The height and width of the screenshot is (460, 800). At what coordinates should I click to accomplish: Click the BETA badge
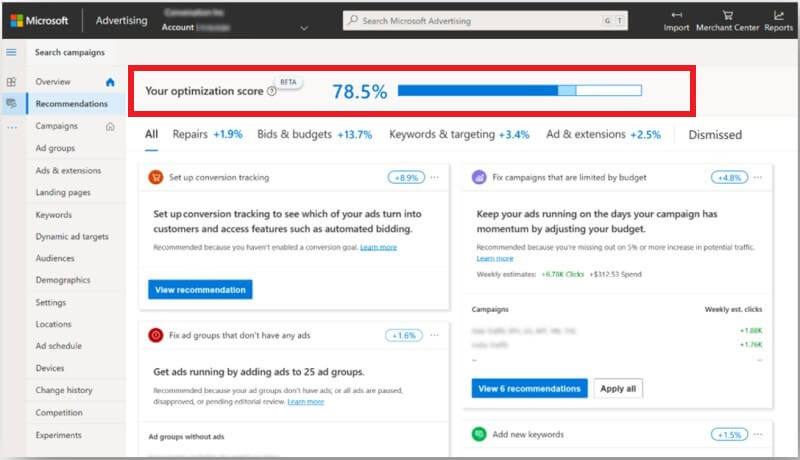(x=288, y=82)
